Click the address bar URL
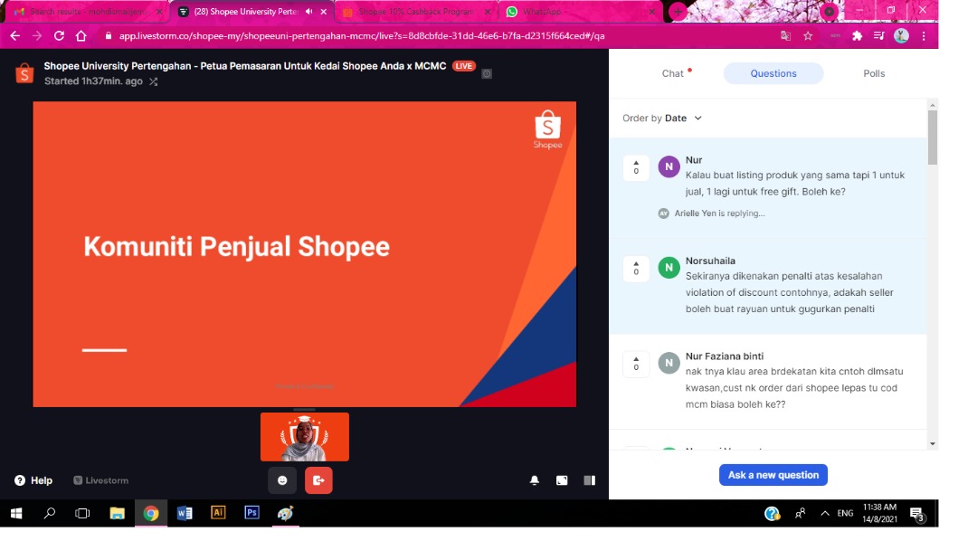Viewport: 977px width, 560px height. point(361,36)
